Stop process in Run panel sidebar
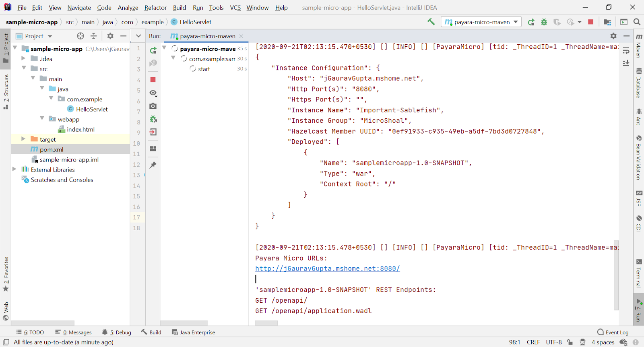This screenshot has width=644, height=347. click(x=153, y=80)
